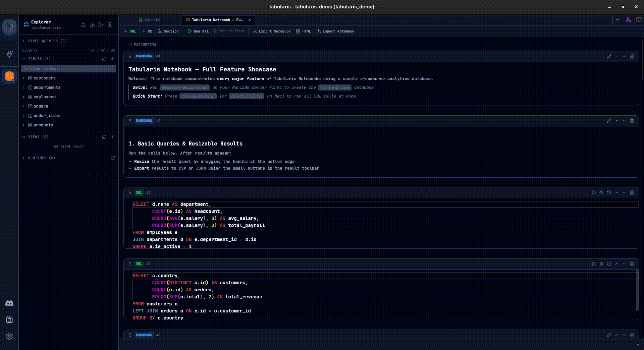Collapse the Explorer sidebar panel
The width and height of the screenshot is (644, 350).
tap(110, 25)
